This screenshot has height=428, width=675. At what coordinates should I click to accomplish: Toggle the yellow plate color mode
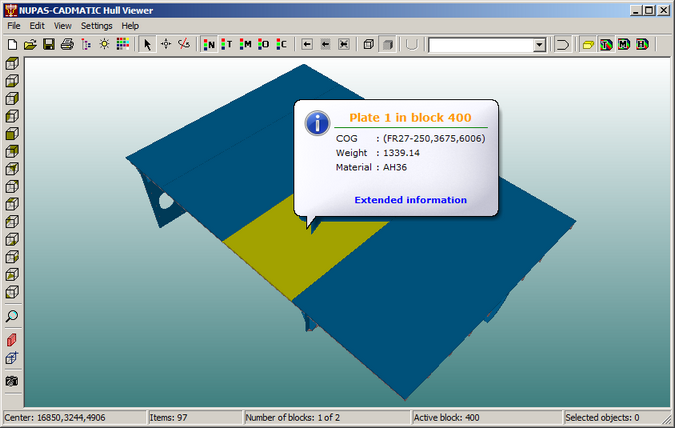[x=588, y=44]
